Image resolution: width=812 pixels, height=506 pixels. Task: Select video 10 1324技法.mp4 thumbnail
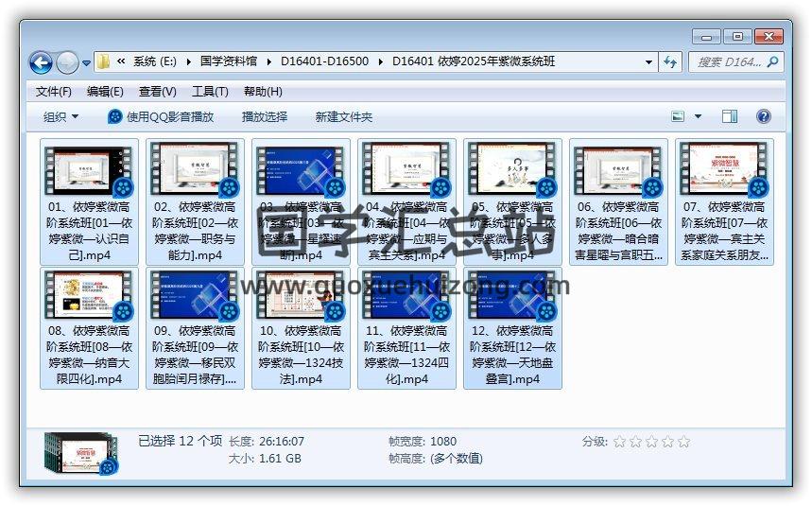(x=301, y=295)
